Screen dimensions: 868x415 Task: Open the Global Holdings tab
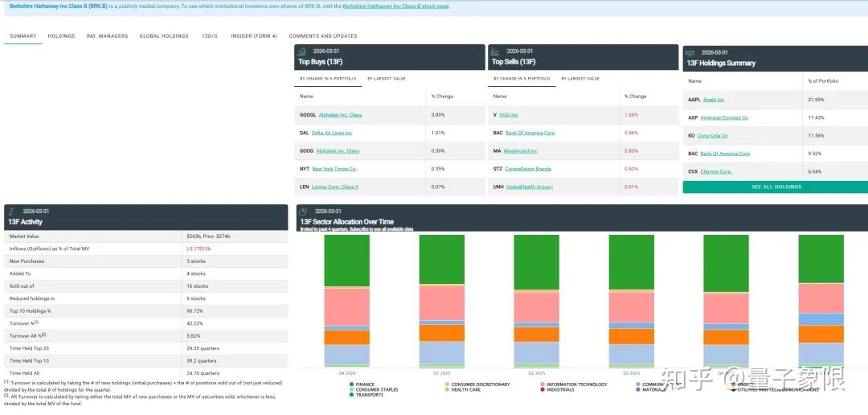[164, 36]
